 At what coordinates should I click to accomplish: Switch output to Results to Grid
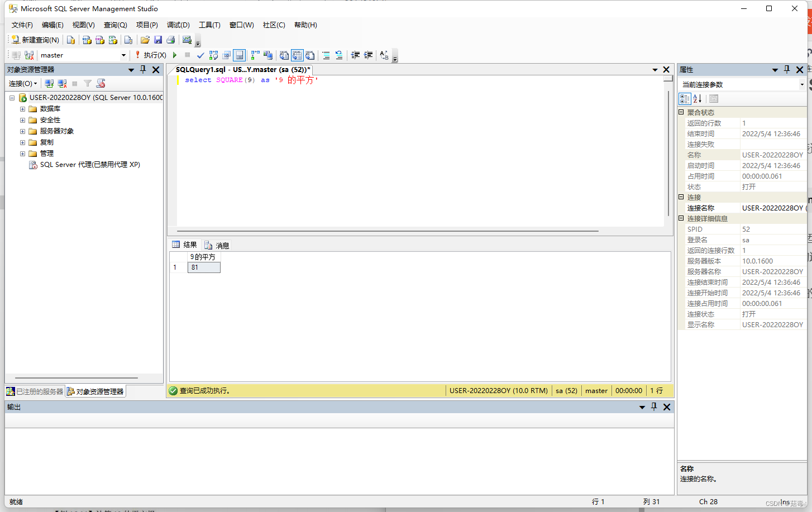click(x=297, y=55)
